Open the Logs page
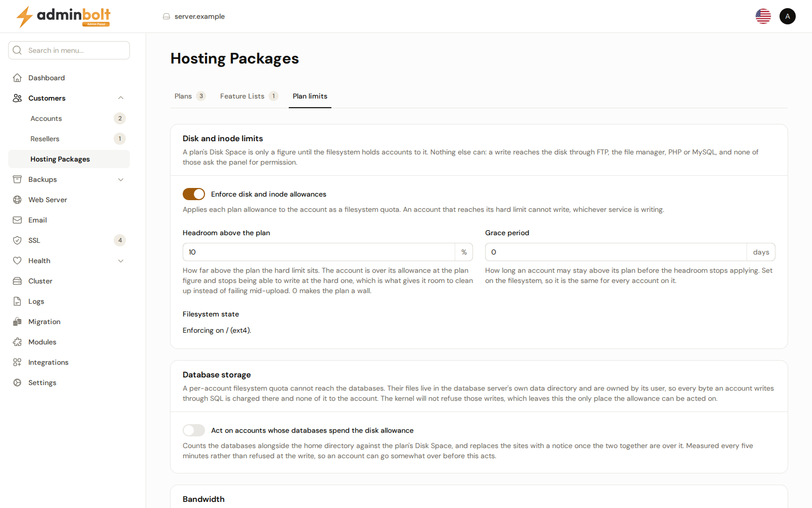Viewport: 812px width, 508px height. tap(69, 301)
